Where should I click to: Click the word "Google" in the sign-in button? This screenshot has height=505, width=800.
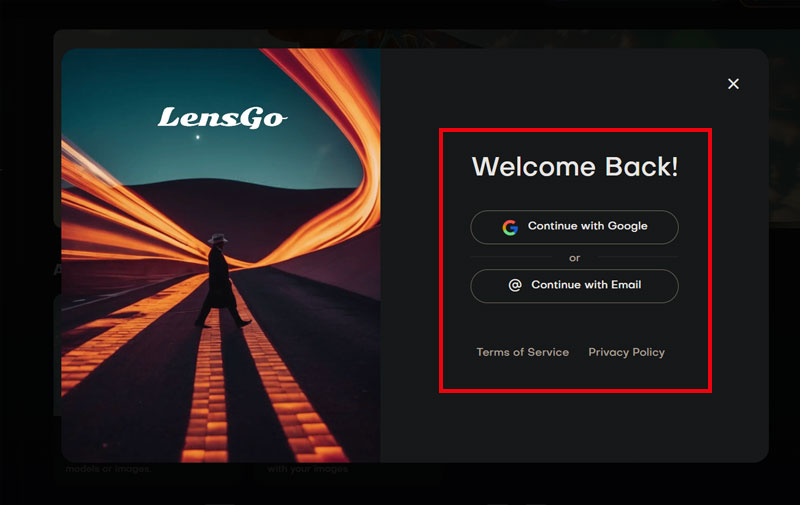[x=628, y=226]
